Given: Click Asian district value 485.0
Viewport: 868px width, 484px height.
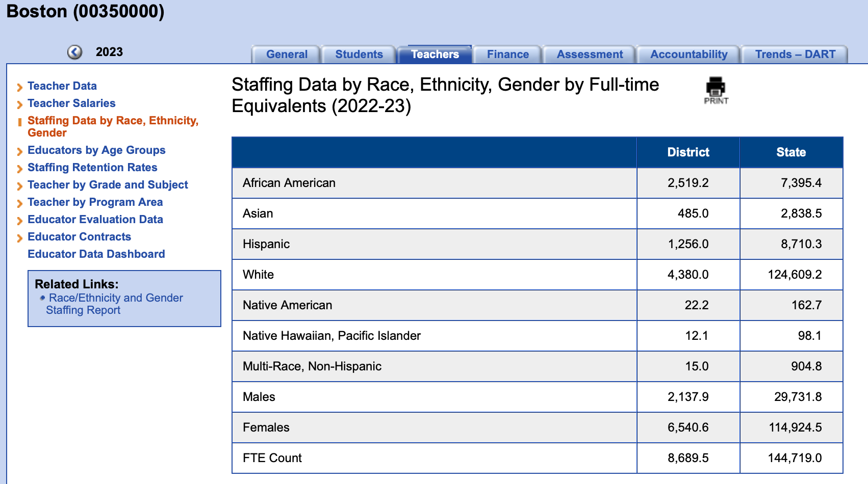Looking at the screenshot, I should pos(693,213).
